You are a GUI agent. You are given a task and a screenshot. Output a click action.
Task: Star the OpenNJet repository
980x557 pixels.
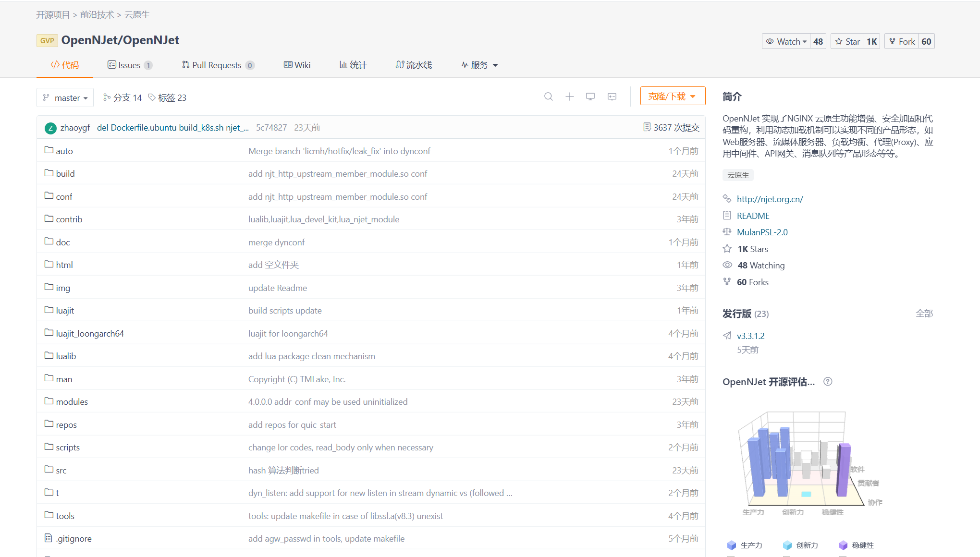(x=848, y=41)
